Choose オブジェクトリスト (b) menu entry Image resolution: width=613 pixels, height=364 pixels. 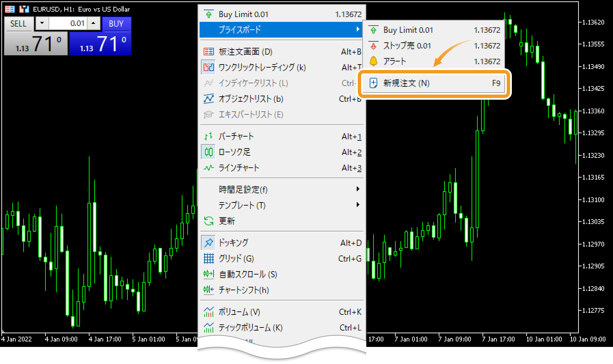pos(281,99)
